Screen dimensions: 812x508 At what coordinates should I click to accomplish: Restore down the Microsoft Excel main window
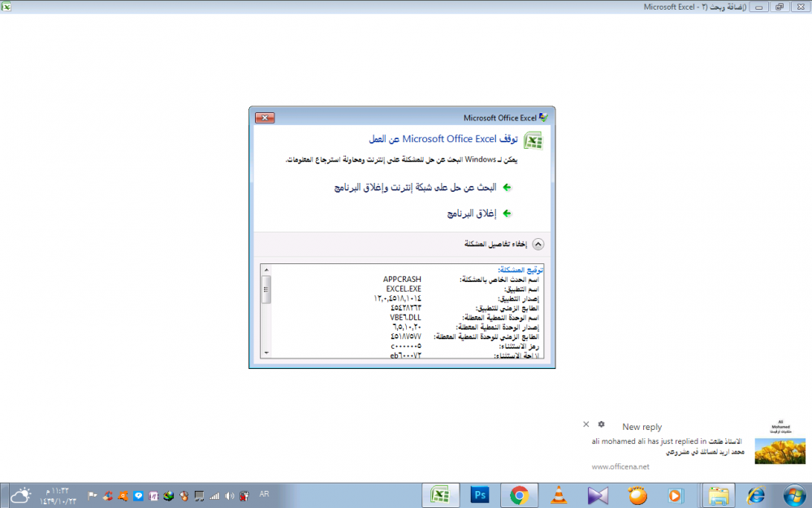(x=780, y=7)
